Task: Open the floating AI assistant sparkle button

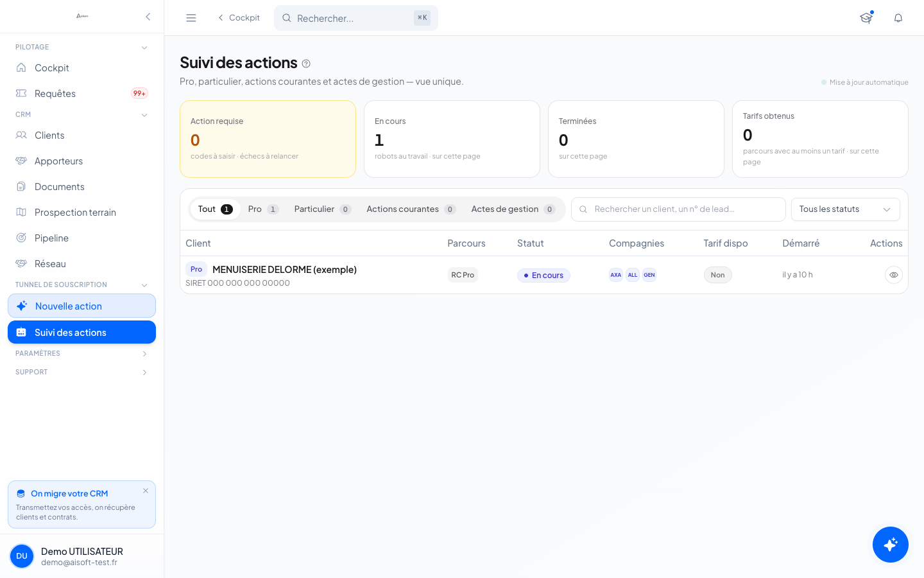Action: tap(891, 545)
